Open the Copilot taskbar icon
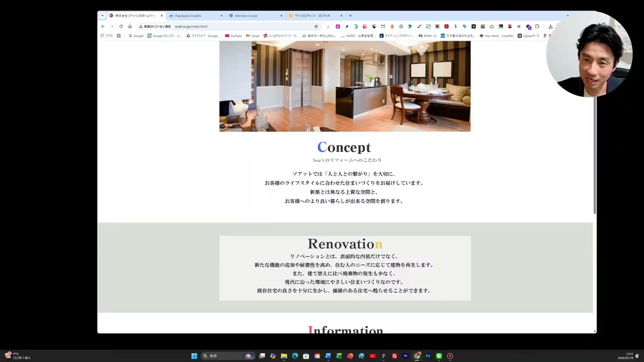Viewport: 644px width, 362px height. click(273, 356)
